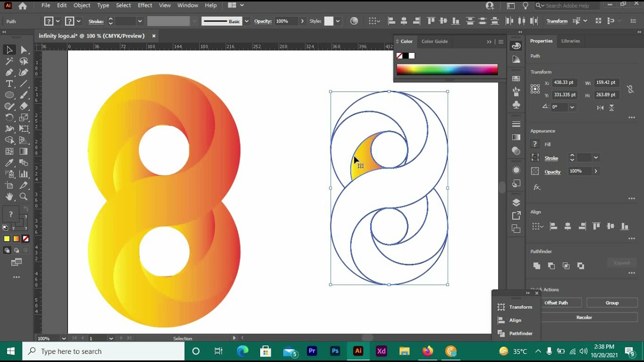Toggle Constrain Width and Height Proportions link

(630, 89)
